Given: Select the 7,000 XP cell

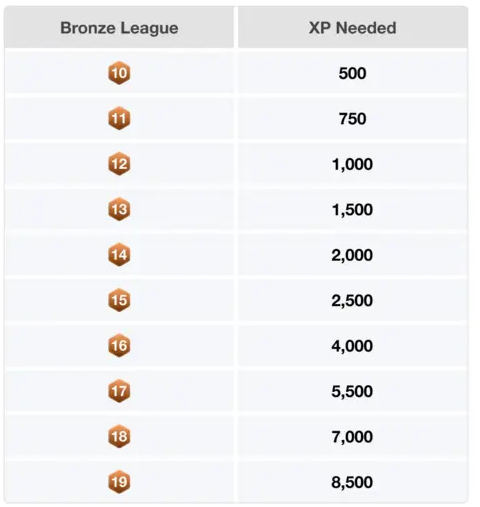Looking at the screenshot, I should (353, 436).
